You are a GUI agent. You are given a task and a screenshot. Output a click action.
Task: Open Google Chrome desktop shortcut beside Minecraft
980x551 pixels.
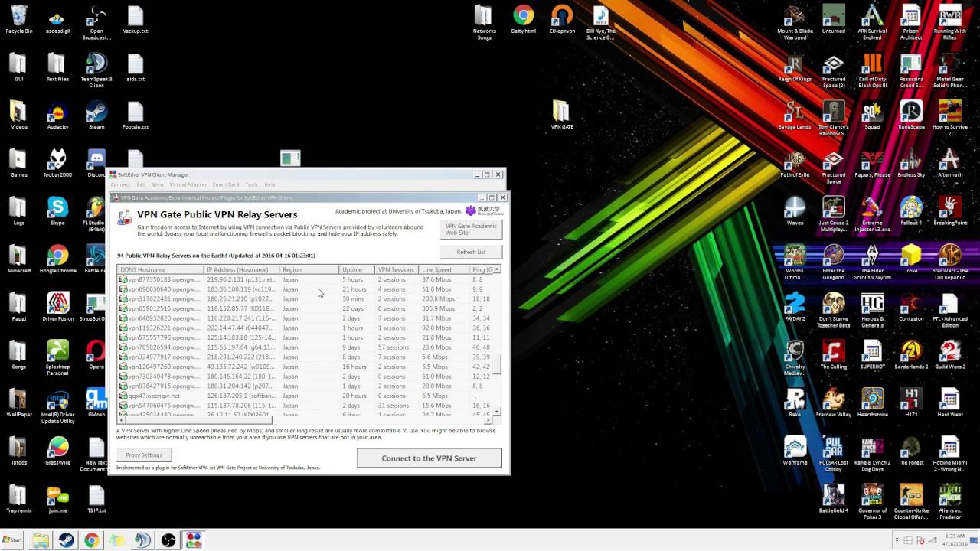pos(57,259)
